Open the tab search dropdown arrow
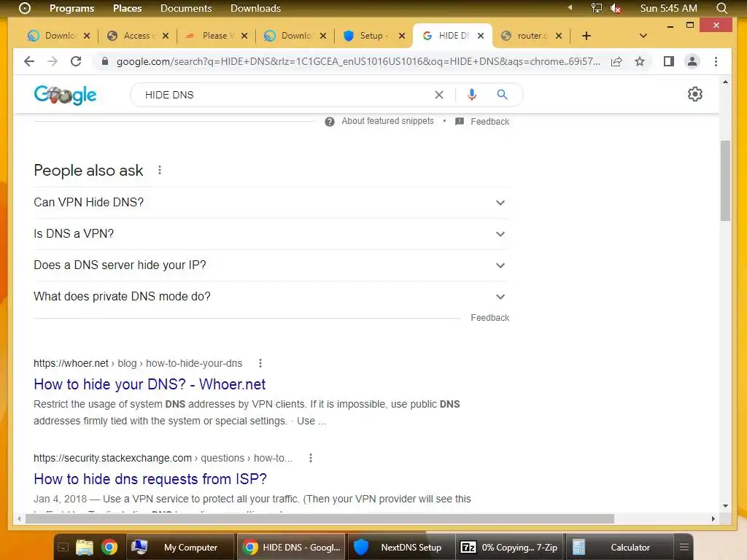The height and width of the screenshot is (560, 747). (643, 36)
